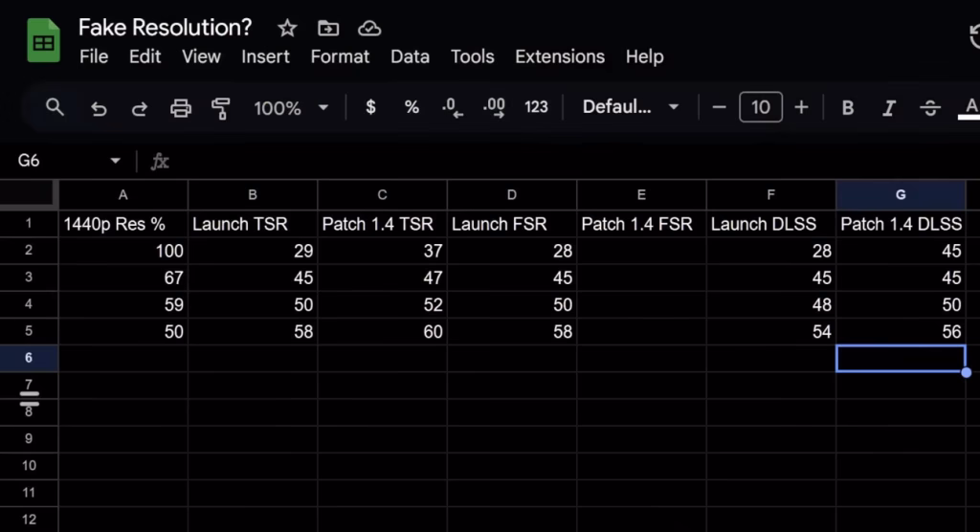This screenshot has width=980, height=532.
Task: Click the redo arrow icon
Action: click(x=139, y=108)
